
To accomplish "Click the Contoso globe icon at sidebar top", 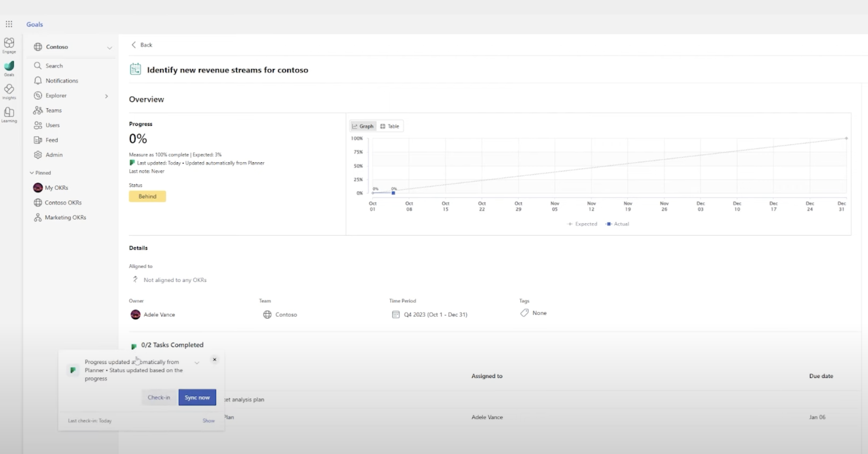I will pyautogui.click(x=38, y=47).
